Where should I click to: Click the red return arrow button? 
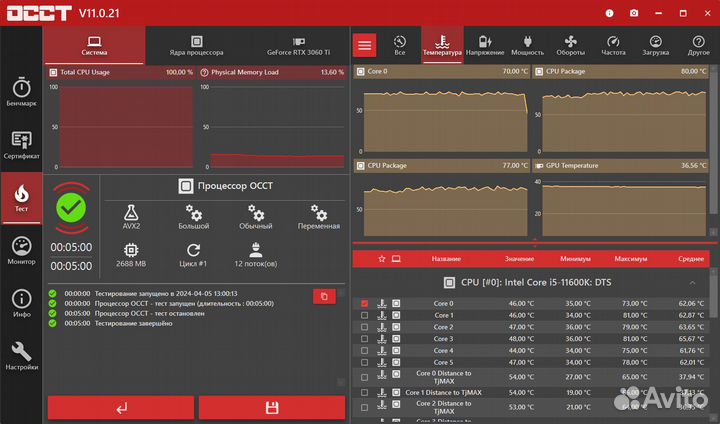tap(121, 408)
